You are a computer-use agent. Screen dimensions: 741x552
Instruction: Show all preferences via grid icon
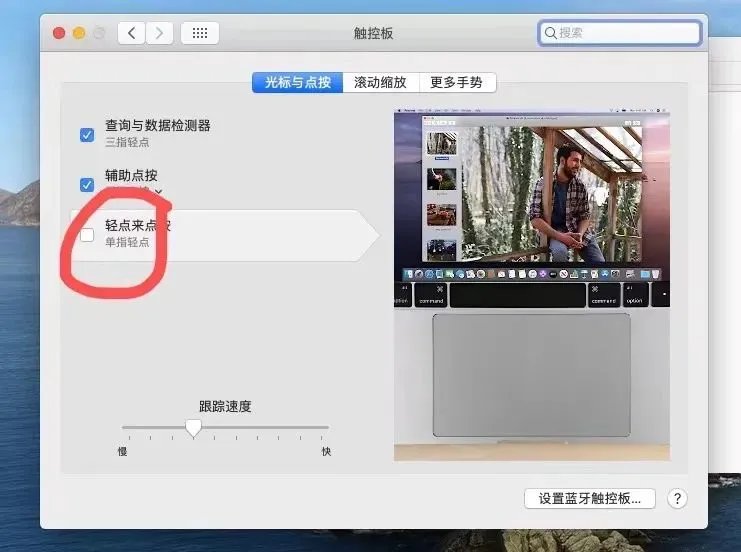(x=199, y=33)
